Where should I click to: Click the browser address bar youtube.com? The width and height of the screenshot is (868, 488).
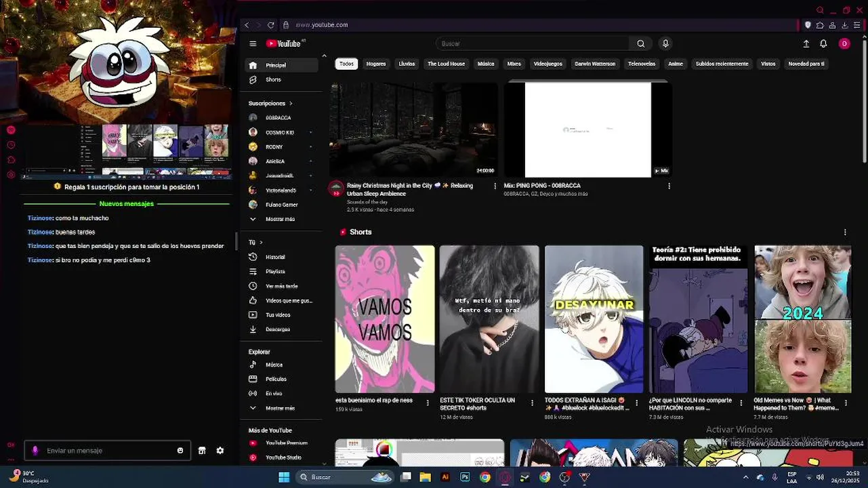(x=322, y=25)
